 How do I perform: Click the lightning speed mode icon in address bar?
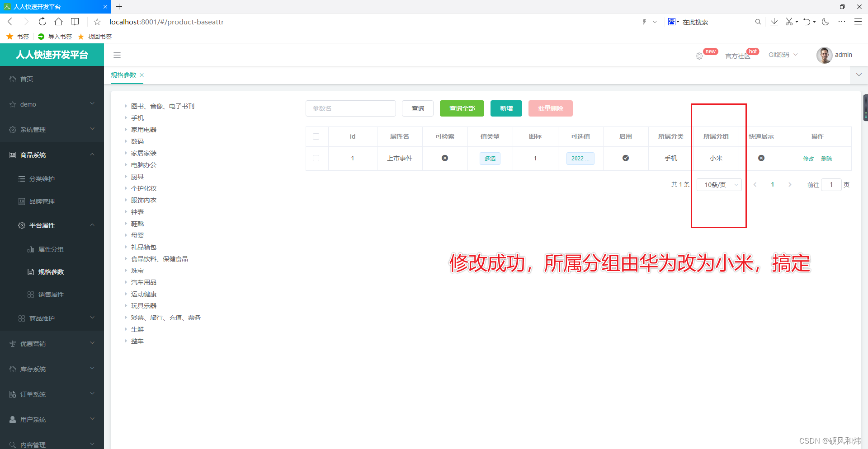tap(644, 22)
